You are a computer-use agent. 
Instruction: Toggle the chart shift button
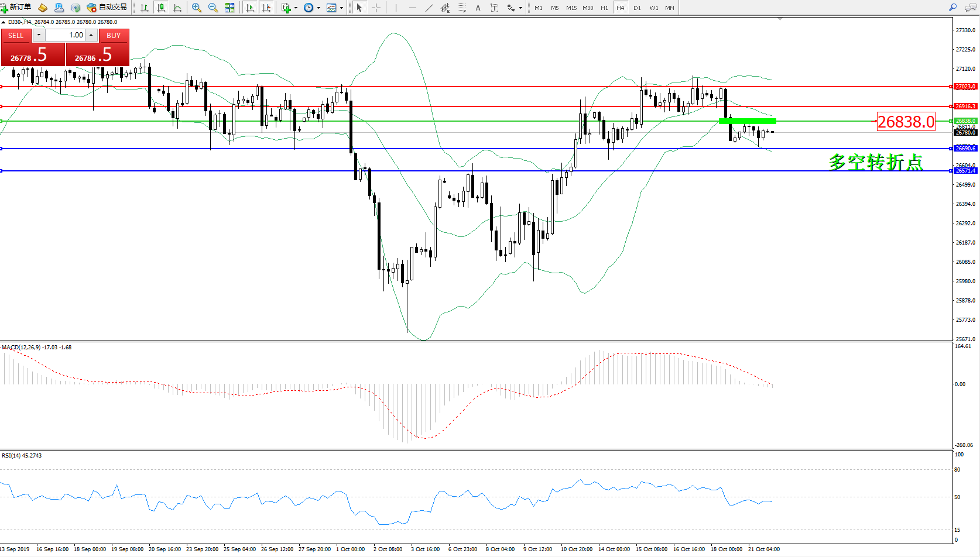[266, 8]
